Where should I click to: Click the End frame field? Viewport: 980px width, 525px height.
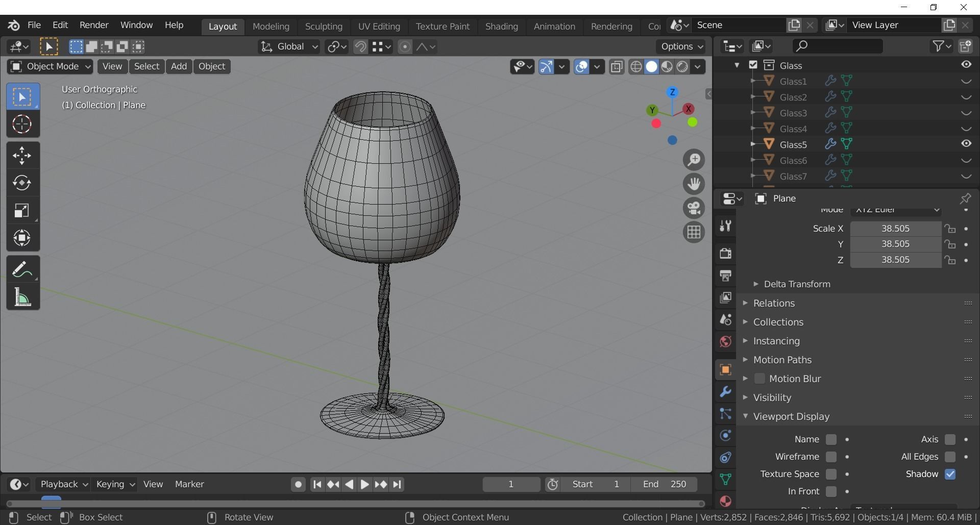pos(664,484)
